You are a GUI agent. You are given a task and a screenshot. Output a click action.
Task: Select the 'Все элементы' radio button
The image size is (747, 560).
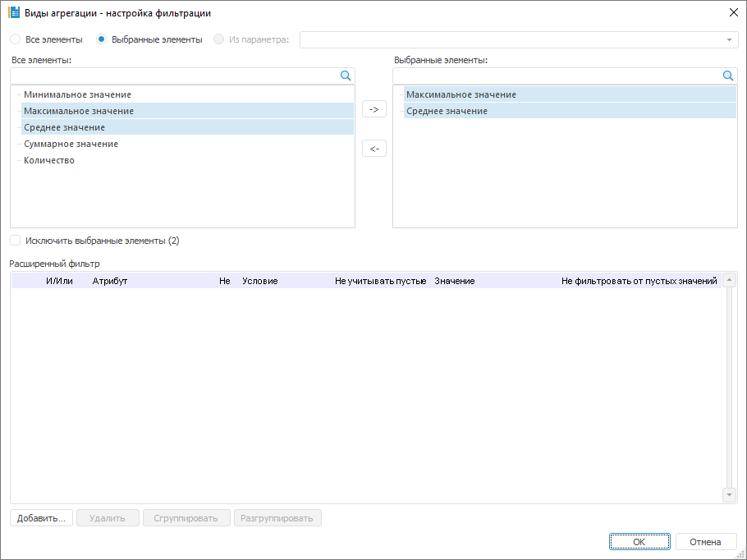click(x=16, y=39)
